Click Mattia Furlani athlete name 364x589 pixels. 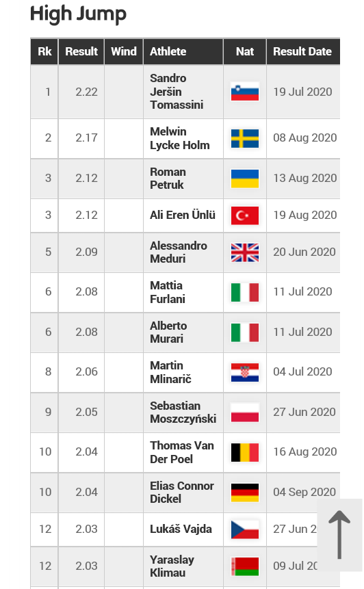point(168,292)
